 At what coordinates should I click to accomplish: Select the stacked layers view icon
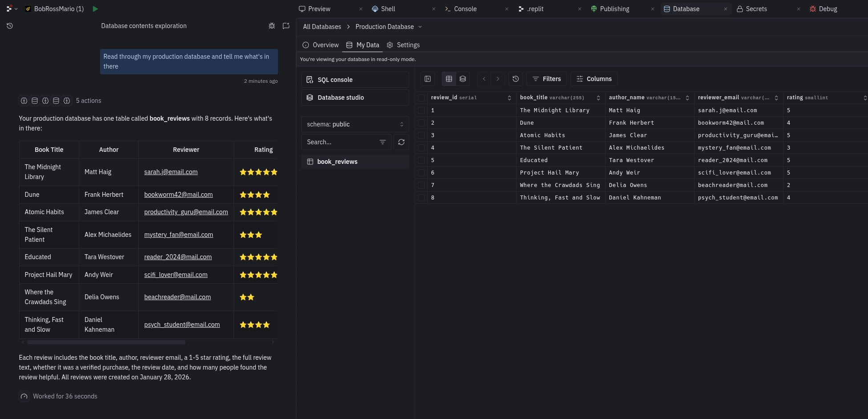point(463,79)
